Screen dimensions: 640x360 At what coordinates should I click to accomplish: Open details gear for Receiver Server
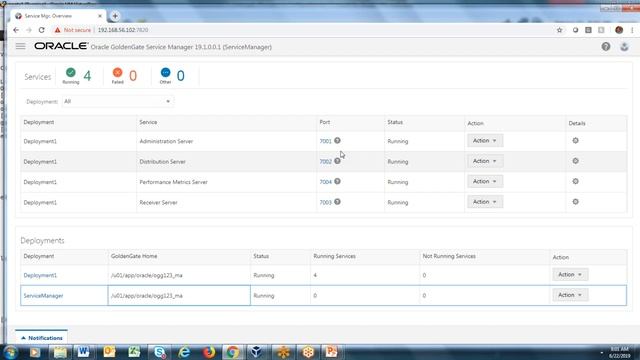click(x=576, y=202)
